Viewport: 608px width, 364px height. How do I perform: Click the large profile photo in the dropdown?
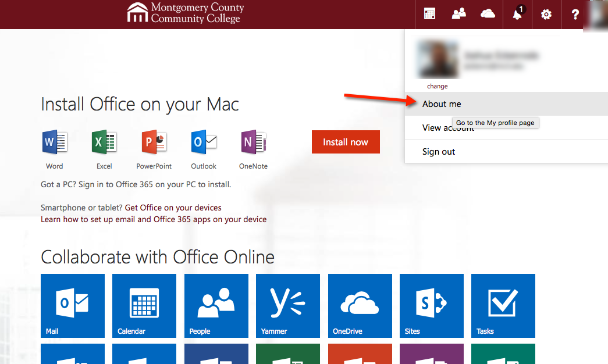click(438, 59)
